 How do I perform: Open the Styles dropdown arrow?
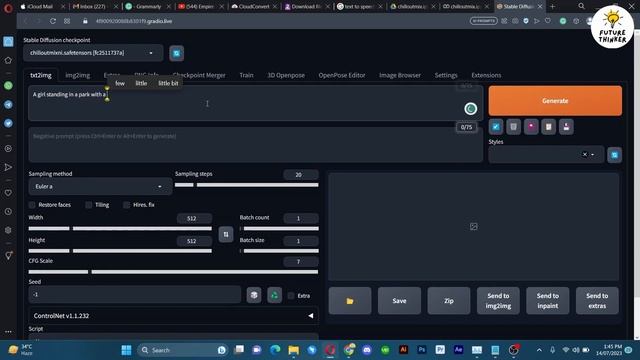pyautogui.click(x=593, y=155)
